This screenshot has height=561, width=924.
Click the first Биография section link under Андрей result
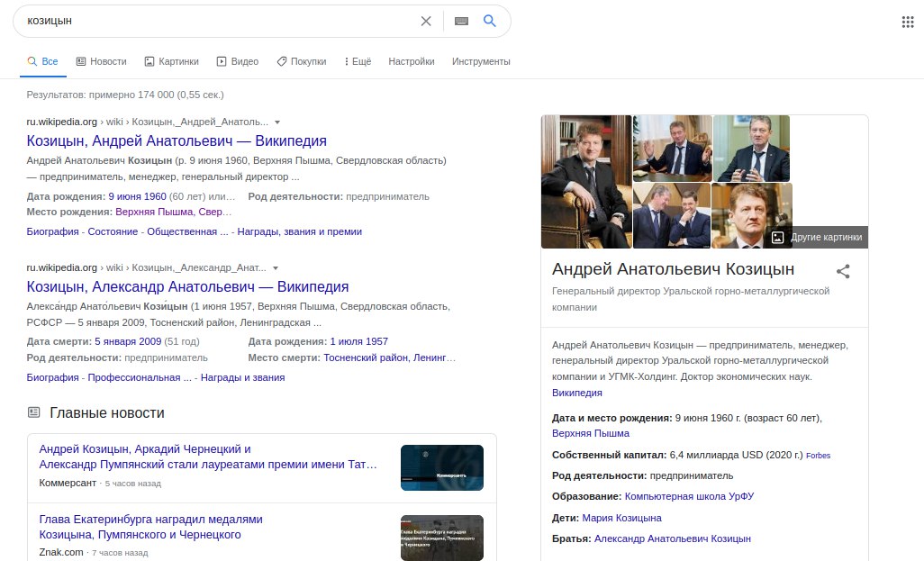click(52, 231)
